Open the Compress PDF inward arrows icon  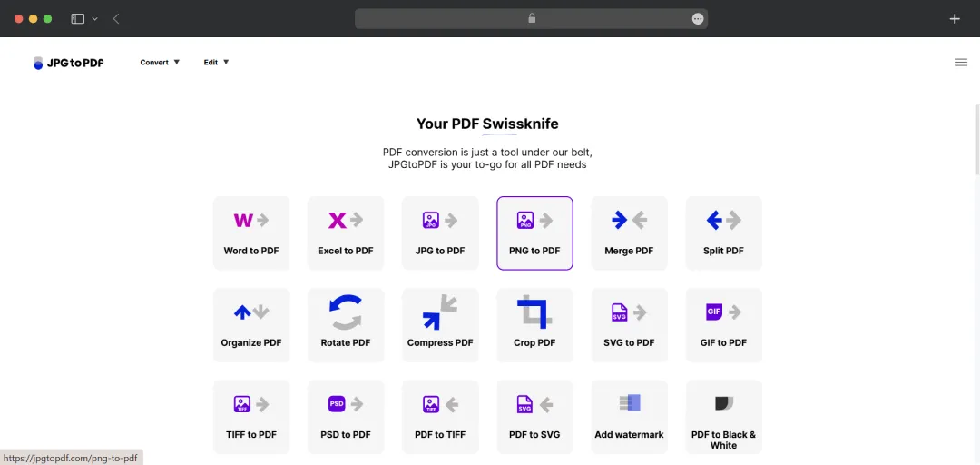(440, 312)
